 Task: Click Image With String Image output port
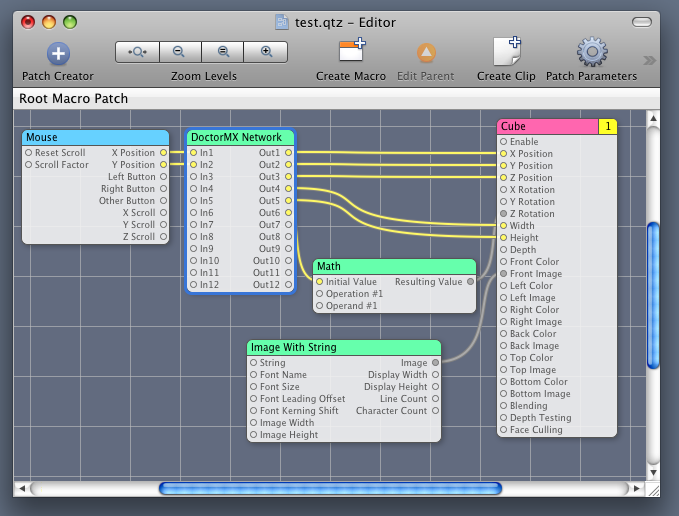pos(435,363)
